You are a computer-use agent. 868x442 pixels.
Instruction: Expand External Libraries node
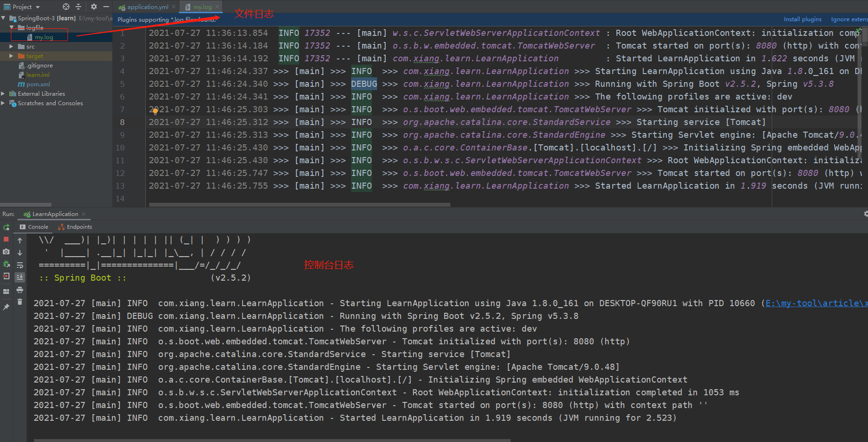[4, 93]
